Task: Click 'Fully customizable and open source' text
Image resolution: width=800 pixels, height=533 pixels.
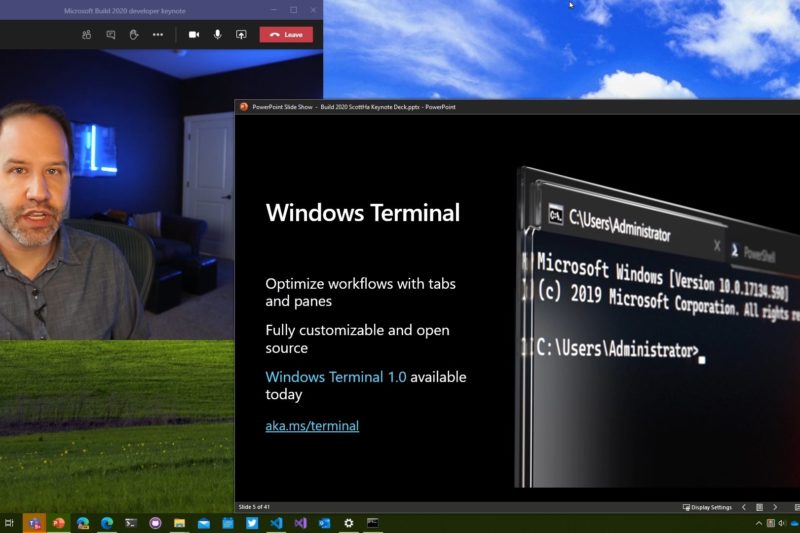Action: point(357,339)
